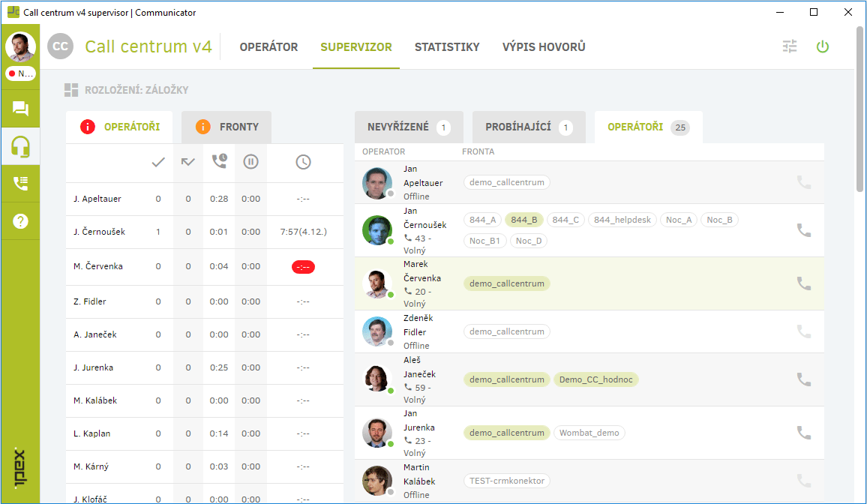Click the OPERATOR column header
Image resolution: width=867 pixels, height=504 pixels.
(x=384, y=151)
